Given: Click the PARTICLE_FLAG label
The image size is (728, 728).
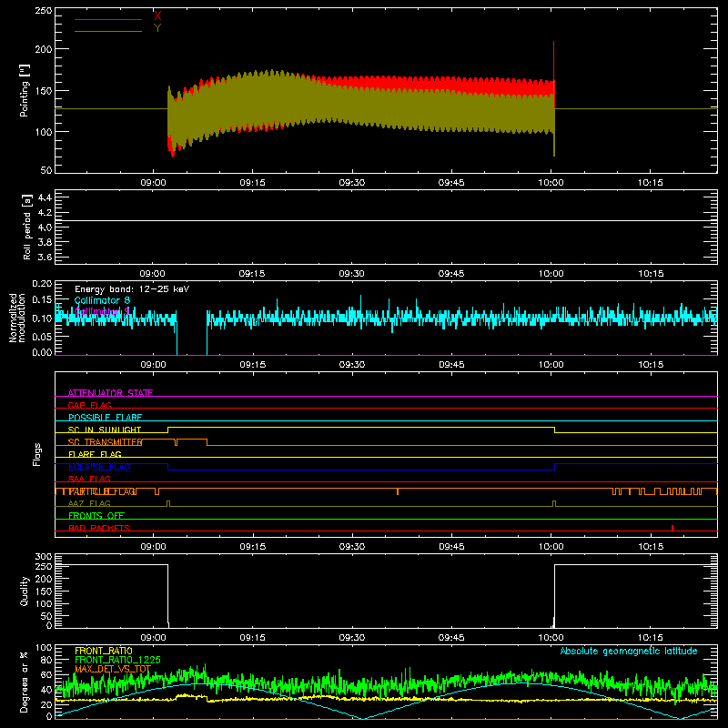Looking at the screenshot, I should tap(103, 491).
